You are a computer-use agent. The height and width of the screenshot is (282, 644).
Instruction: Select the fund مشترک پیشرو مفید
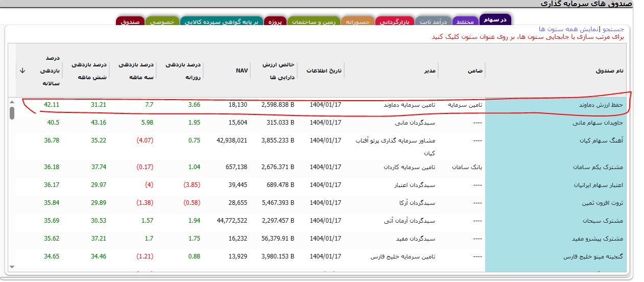point(598,239)
